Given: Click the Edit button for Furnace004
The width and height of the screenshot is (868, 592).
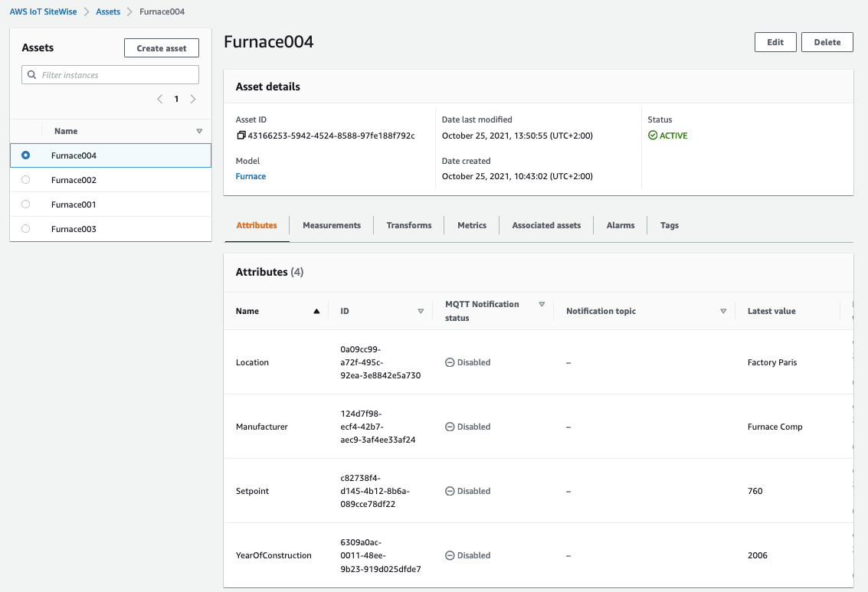Looking at the screenshot, I should click(775, 42).
